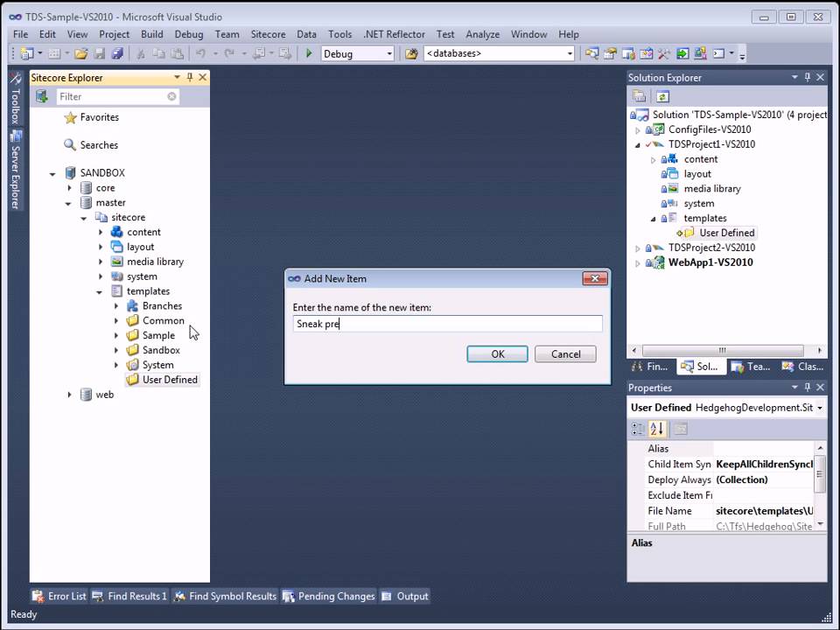This screenshot has height=630, width=840.
Task: Expand the content node in Sitecore Explorer
Action: tap(100, 233)
